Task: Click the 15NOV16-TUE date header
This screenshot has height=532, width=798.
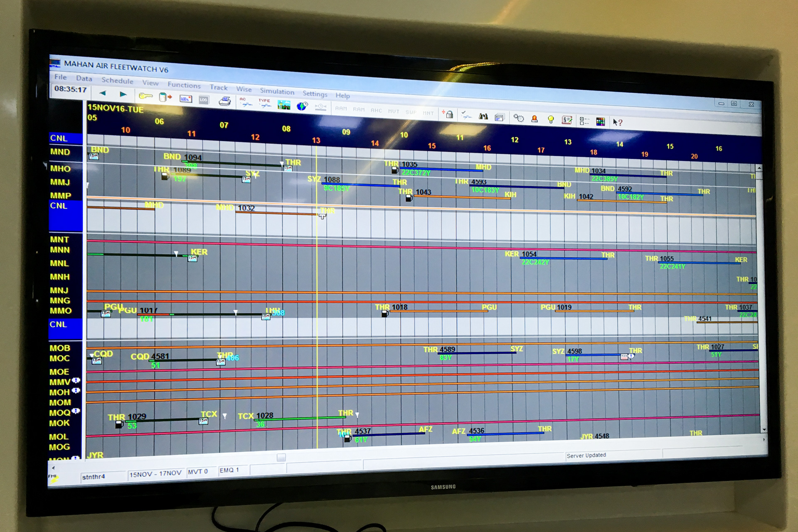Action: [116, 109]
